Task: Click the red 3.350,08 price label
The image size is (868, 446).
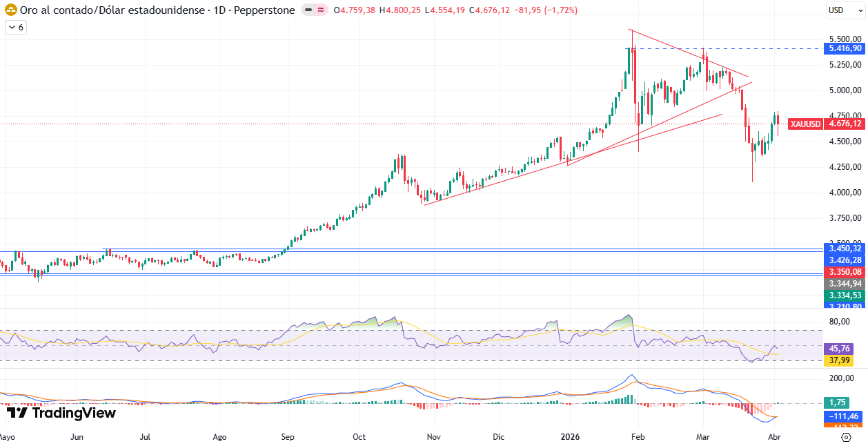Action: [x=845, y=272]
